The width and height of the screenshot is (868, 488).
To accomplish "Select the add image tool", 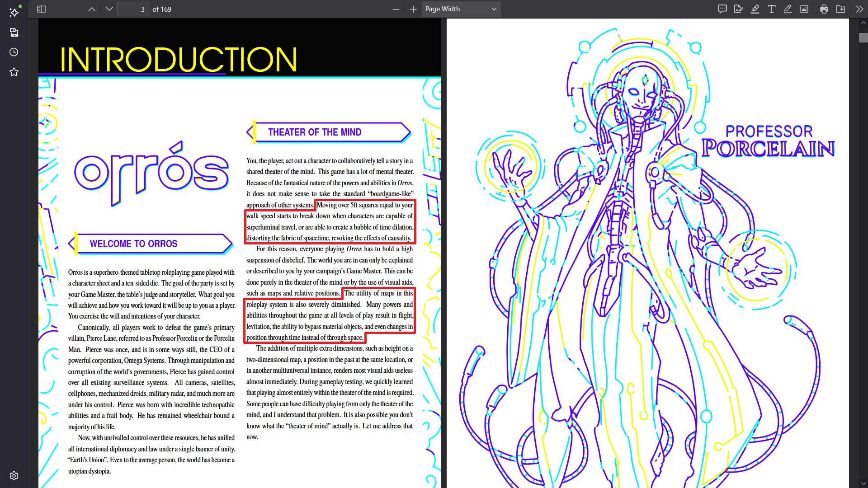I will 804,9.
